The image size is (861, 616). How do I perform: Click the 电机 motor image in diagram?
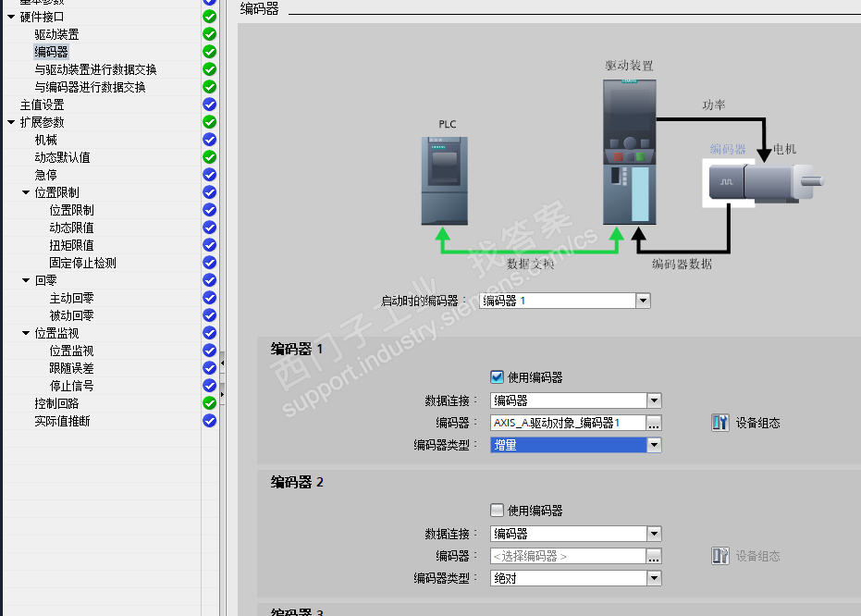(x=783, y=182)
